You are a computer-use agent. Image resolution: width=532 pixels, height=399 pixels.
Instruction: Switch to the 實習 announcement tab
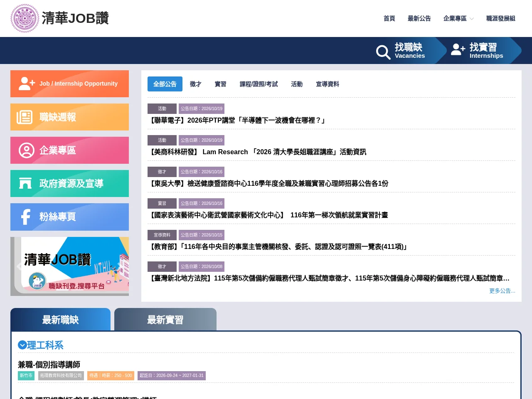pyautogui.click(x=221, y=84)
